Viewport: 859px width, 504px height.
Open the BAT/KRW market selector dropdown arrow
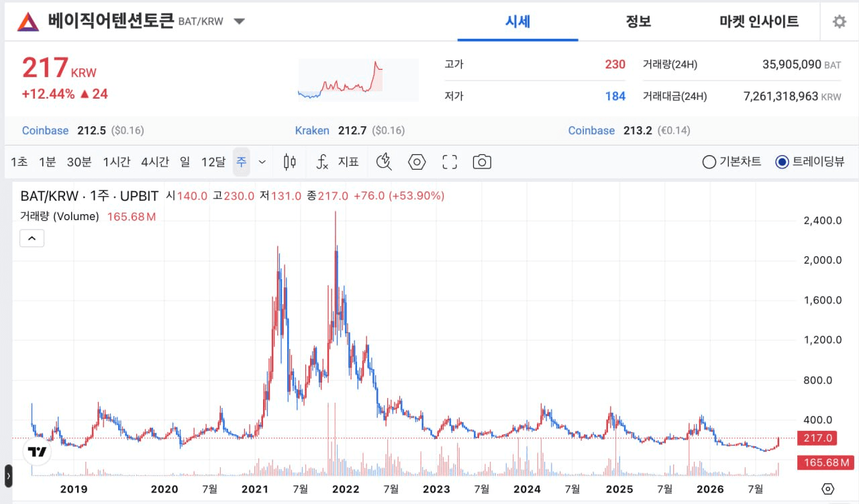[x=239, y=21]
